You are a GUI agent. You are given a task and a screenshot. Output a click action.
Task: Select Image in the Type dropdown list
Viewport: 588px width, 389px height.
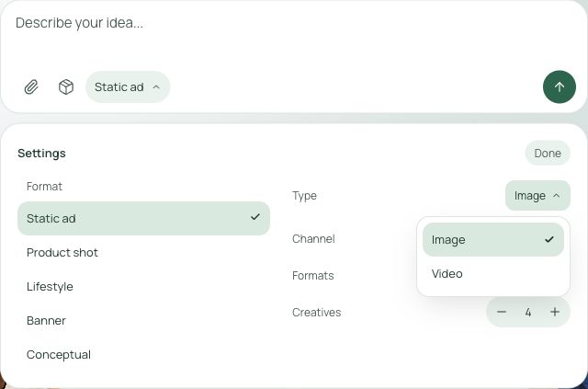(493, 239)
